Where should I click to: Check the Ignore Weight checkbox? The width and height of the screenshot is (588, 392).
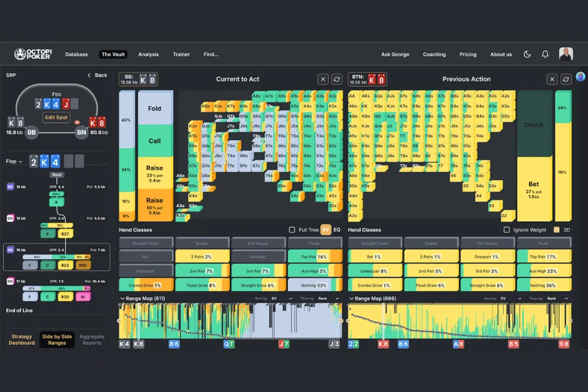click(507, 230)
